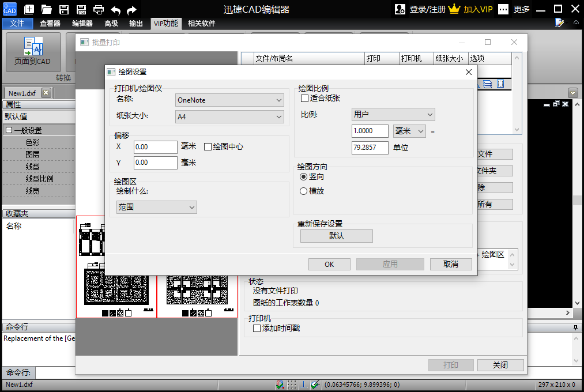Select the 竖向 orientation radio button

pyautogui.click(x=304, y=177)
